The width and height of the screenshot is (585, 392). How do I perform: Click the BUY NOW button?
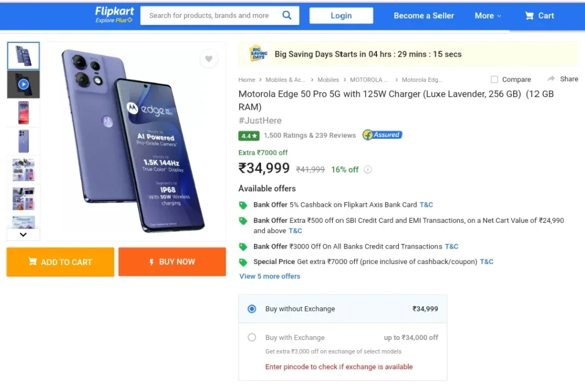coord(172,262)
